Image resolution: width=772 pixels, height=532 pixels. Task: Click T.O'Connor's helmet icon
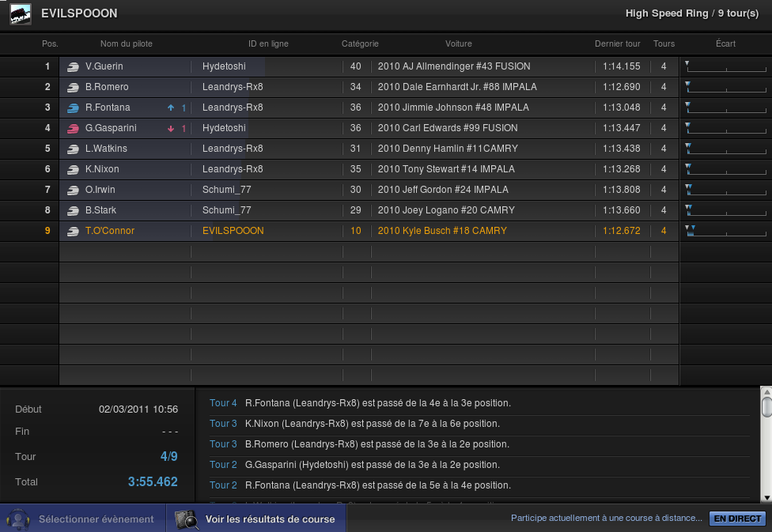point(73,231)
